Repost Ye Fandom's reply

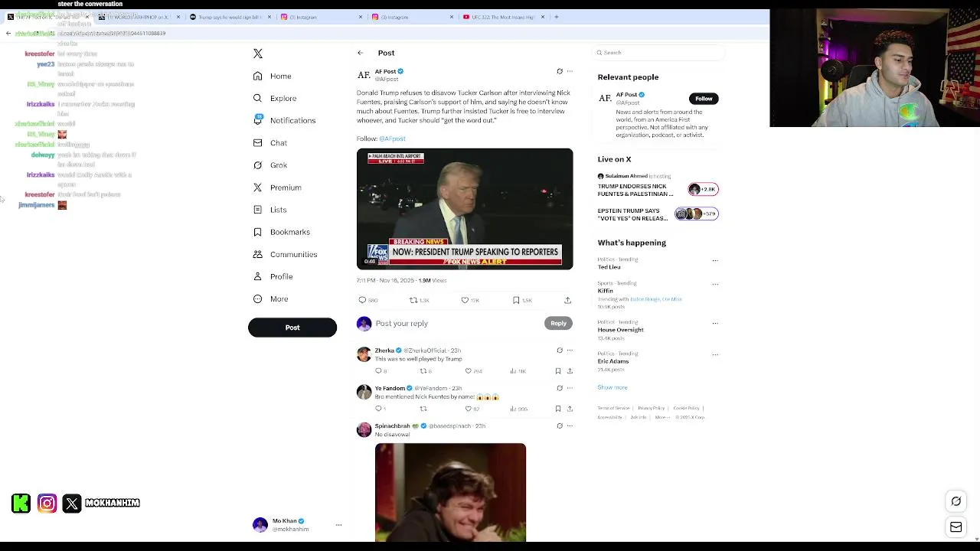(423, 409)
